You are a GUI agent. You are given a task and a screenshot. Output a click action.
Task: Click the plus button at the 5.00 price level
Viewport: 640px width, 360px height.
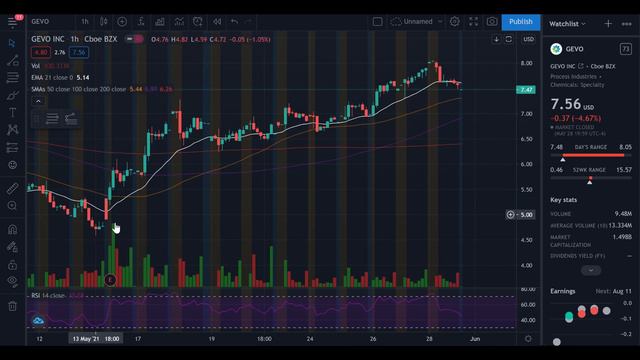coord(511,214)
